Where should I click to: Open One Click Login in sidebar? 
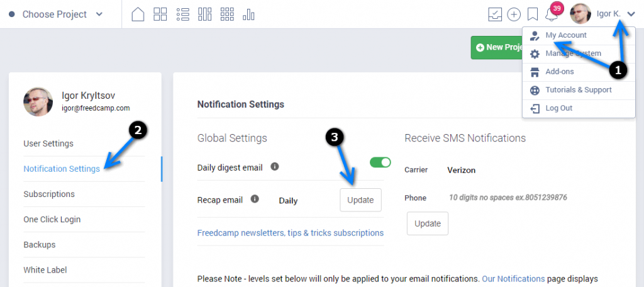[x=52, y=219]
